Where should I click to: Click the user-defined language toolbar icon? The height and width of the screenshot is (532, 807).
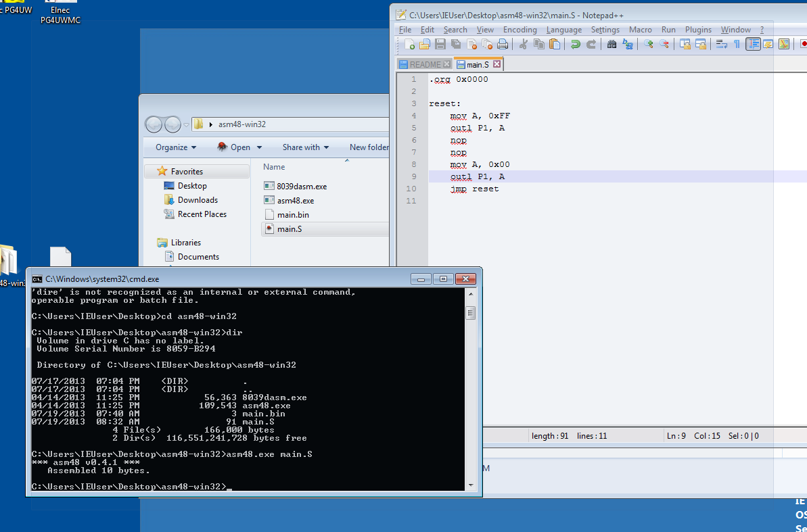tap(768, 45)
